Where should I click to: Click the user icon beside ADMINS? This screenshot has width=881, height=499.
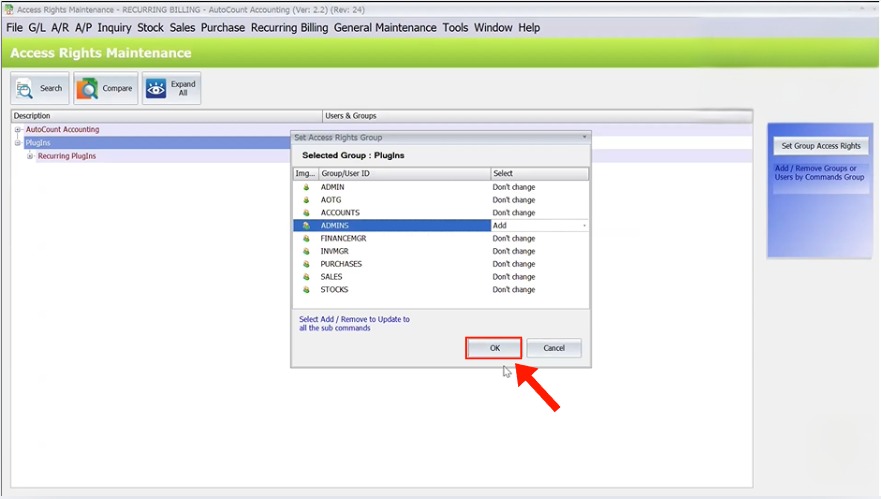pos(306,225)
